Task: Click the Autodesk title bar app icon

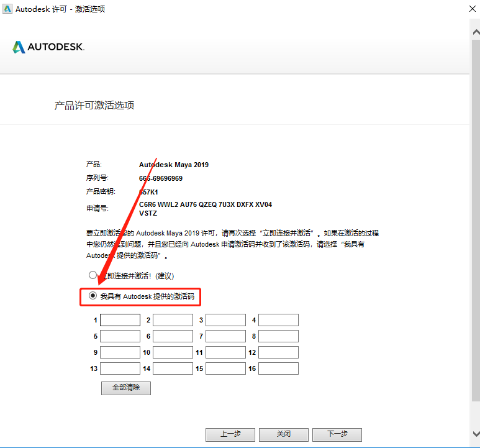Action: (7, 9)
